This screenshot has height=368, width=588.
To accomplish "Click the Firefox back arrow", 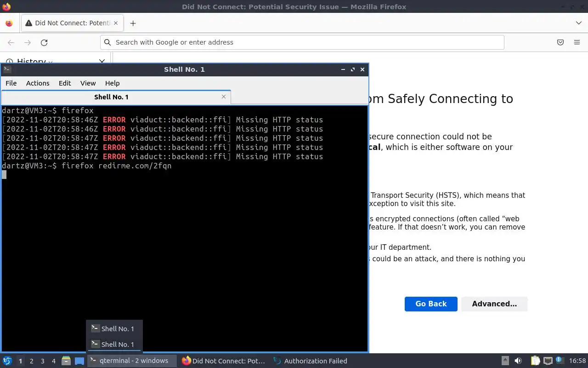I will 11,42.
